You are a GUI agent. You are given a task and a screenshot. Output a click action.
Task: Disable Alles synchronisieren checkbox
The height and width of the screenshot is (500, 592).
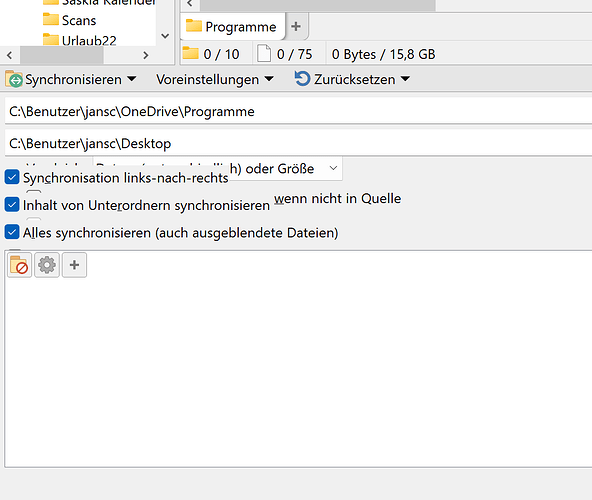tap(12, 232)
